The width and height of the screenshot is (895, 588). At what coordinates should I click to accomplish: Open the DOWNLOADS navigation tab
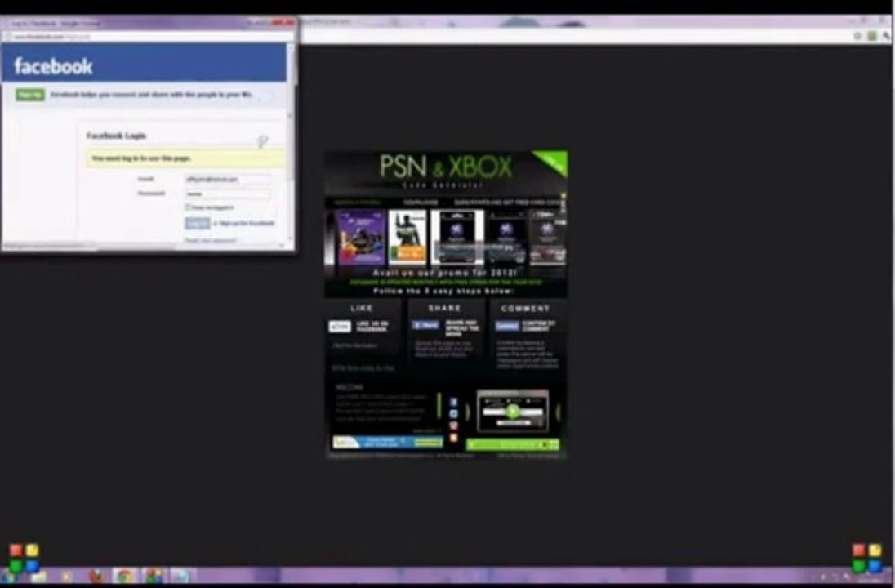tap(421, 202)
